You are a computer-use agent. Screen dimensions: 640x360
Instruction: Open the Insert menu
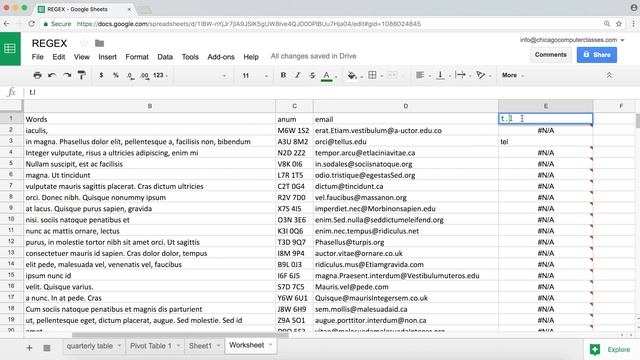pos(107,57)
